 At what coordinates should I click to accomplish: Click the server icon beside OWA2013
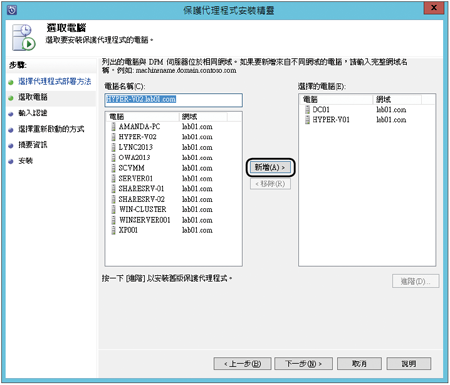114,158
